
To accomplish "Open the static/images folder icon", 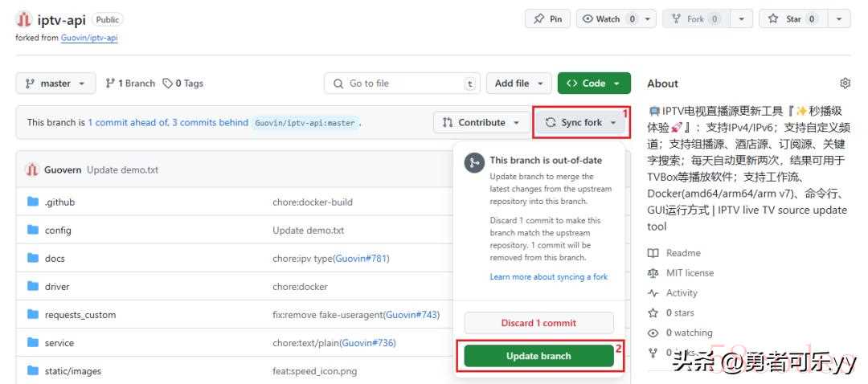I will [33, 370].
